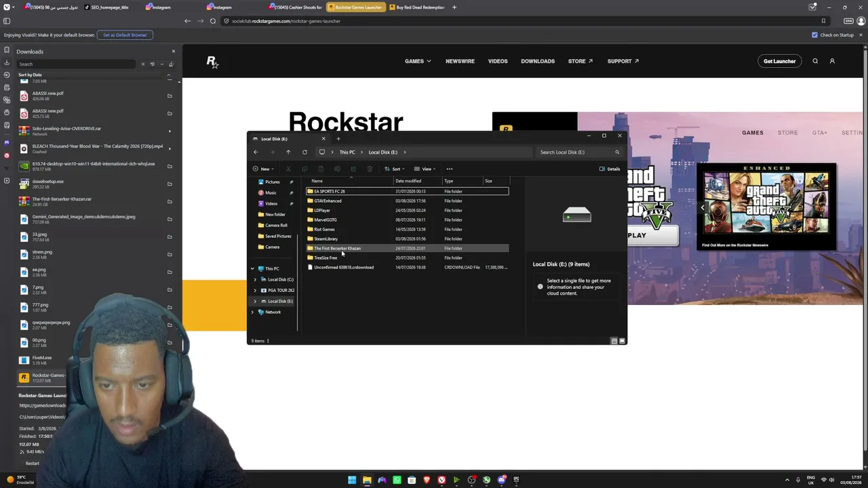This screenshot has width=868, height=488.
Task: Toggle the Vivaldi side panel icon
Action: point(7,21)
